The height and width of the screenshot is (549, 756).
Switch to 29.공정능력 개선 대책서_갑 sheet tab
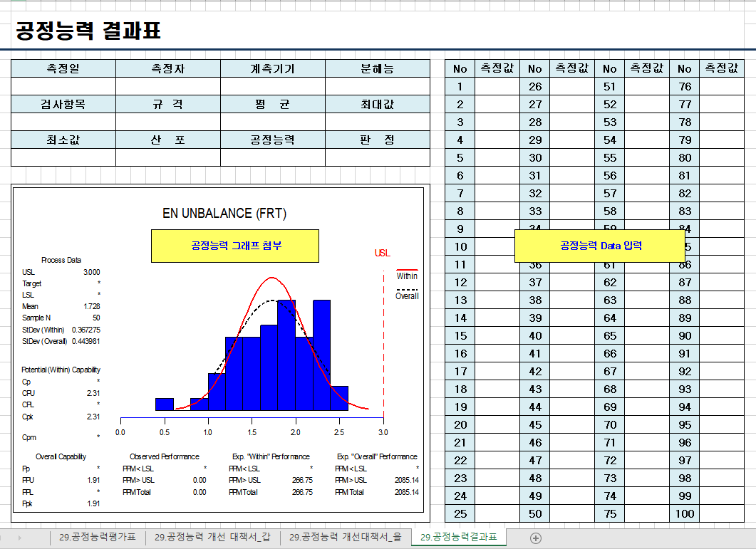[x=212, y=537]
